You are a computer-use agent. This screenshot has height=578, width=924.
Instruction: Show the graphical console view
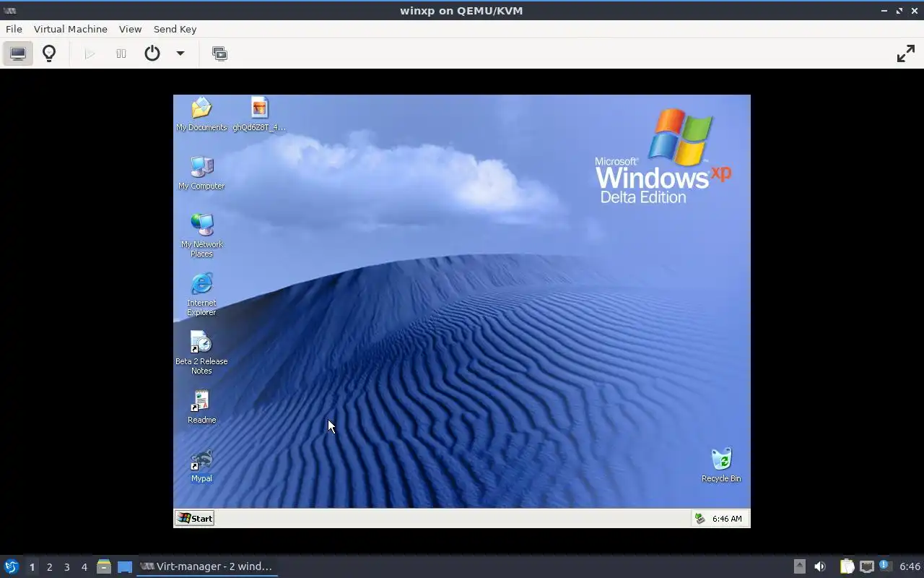(18, 53)
